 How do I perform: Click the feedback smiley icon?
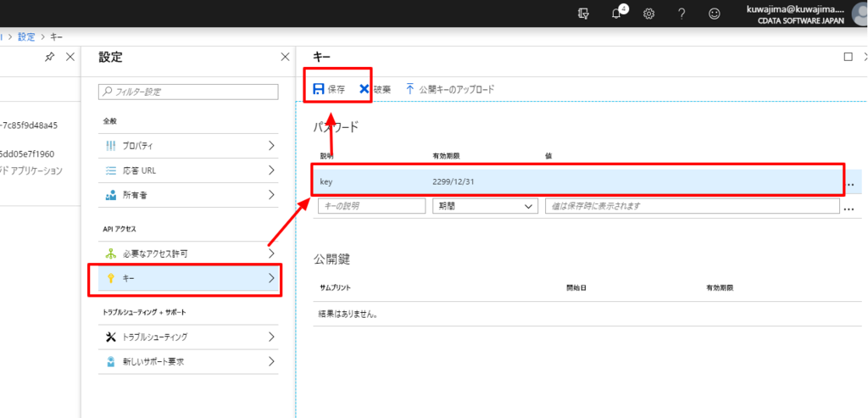pos(715,14)
